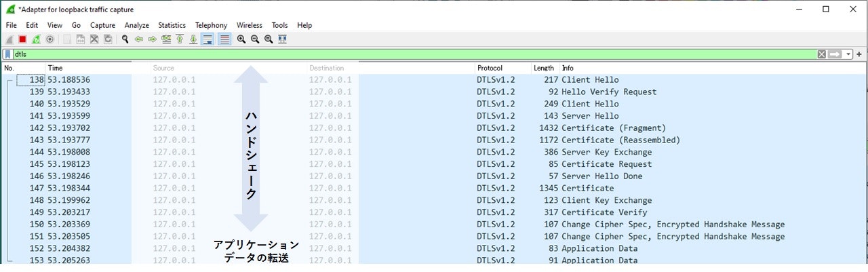Select packet 147 Certificate row
This screenshot has height=272, width=868.
434,188
